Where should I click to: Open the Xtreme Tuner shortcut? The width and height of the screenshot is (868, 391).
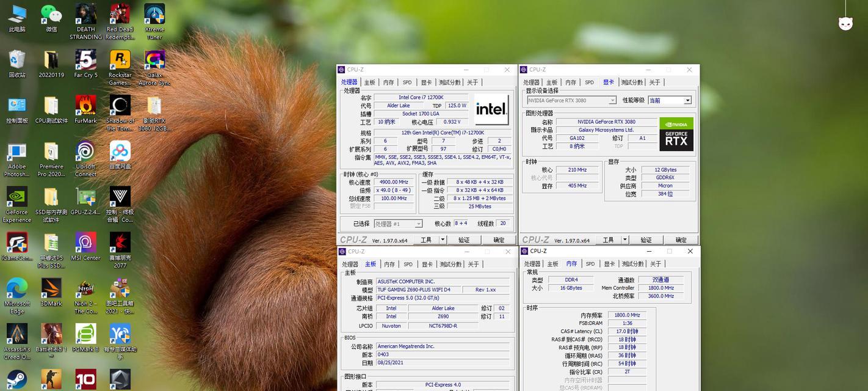154,22
